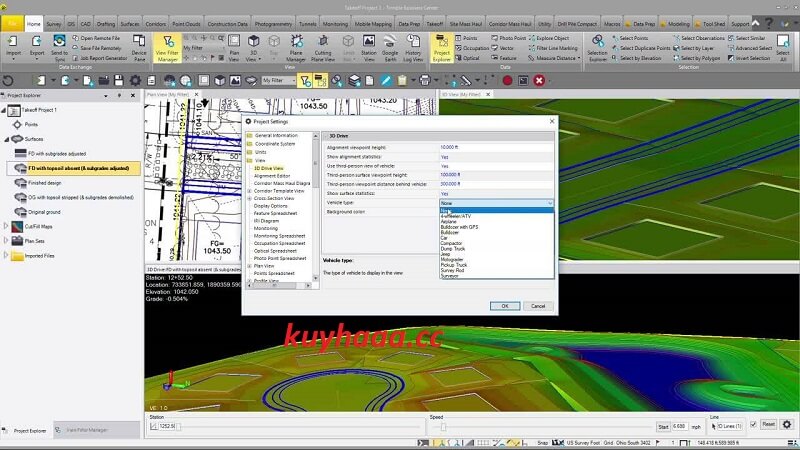Click the Send to Sync icon

click(x=59, y=47)
